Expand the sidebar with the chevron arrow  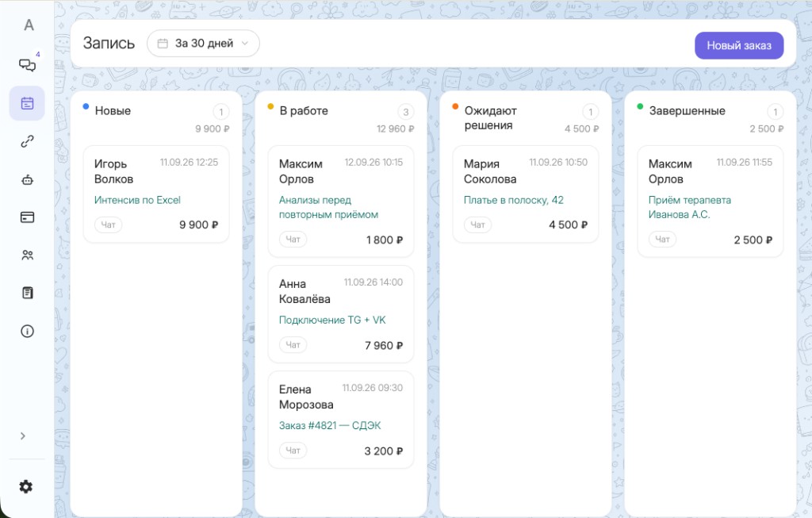23,436
